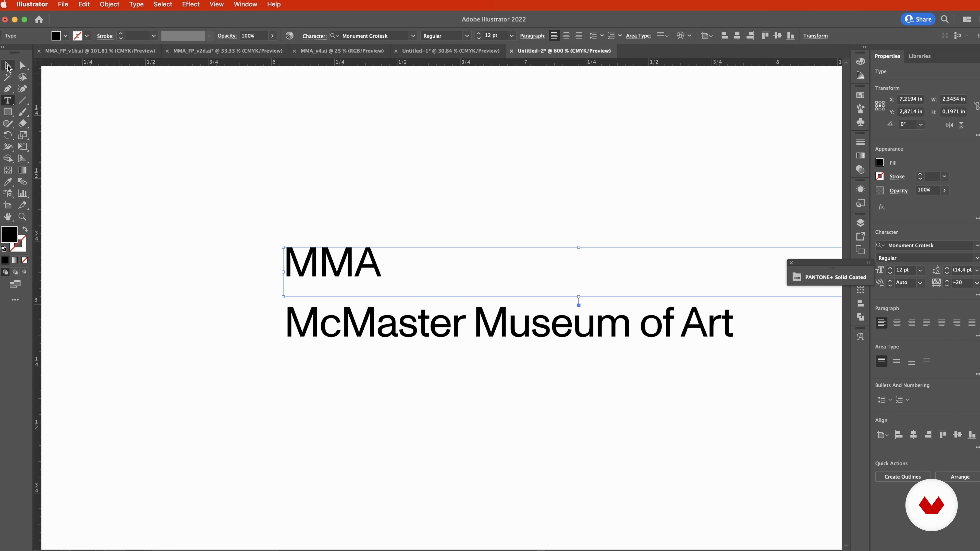Click Fill color swatch in Appearance
This screenshot has height=551, width=980.
[x=879, y=163]
